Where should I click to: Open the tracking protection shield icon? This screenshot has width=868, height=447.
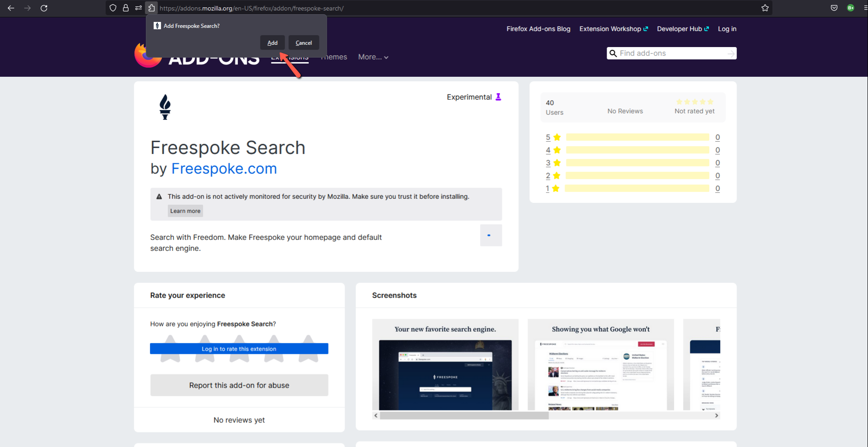[x=113, y=8]
